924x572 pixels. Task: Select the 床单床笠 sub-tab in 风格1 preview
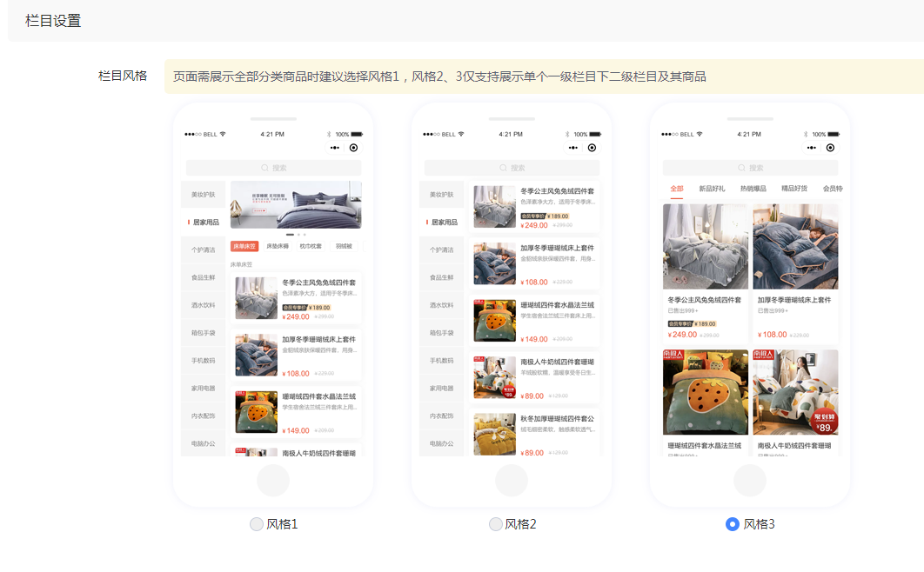244,246
